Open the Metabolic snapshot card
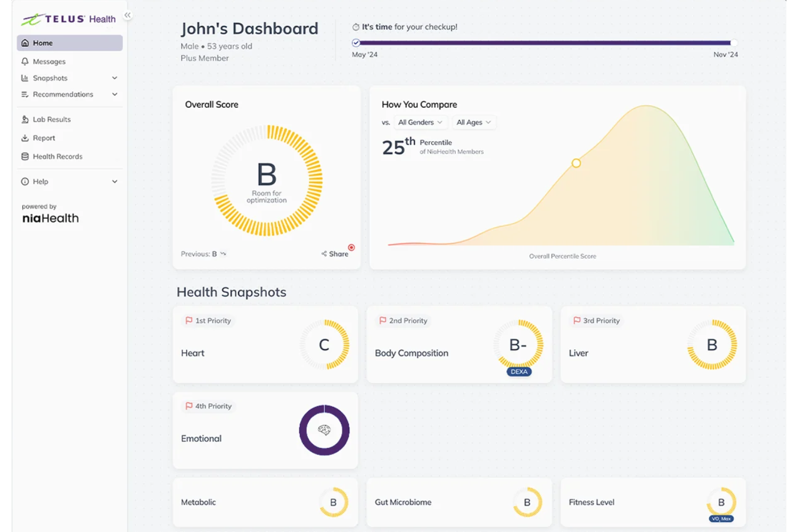798x532 pixels. [x=265, y=502]
